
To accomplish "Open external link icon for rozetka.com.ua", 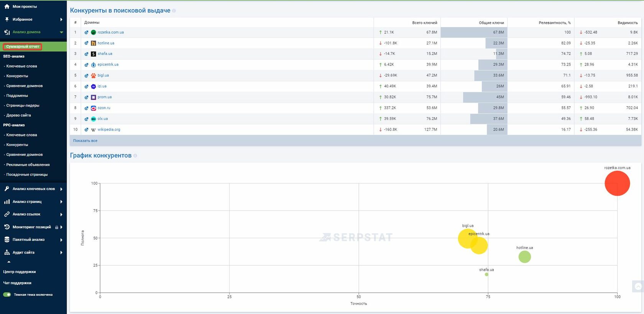I will click(87, 33).
